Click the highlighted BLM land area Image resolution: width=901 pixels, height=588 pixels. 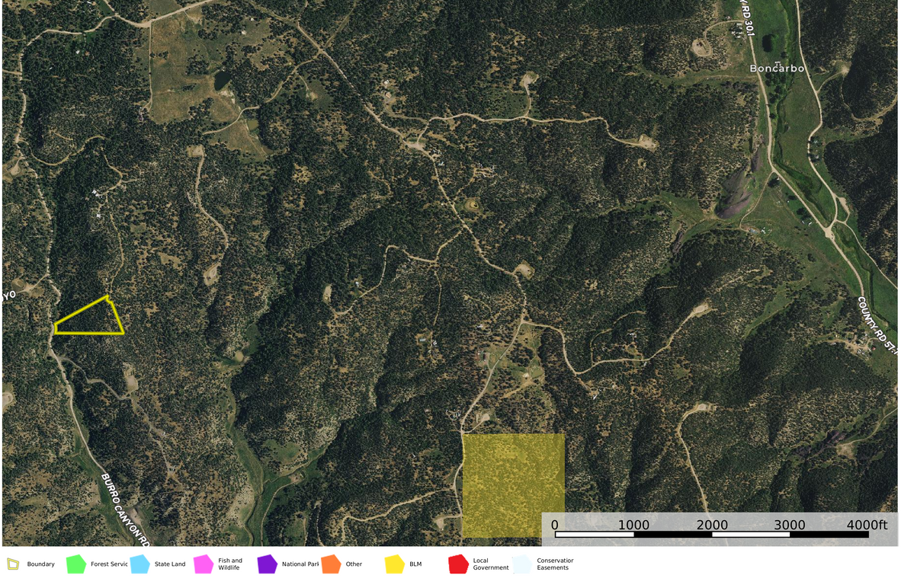tap(514, 485)
